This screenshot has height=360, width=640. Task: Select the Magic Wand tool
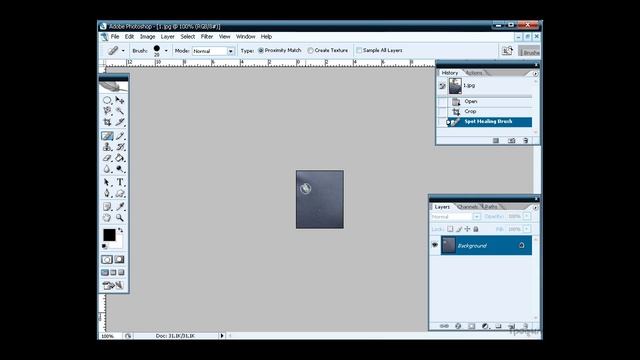coord(120,111)
